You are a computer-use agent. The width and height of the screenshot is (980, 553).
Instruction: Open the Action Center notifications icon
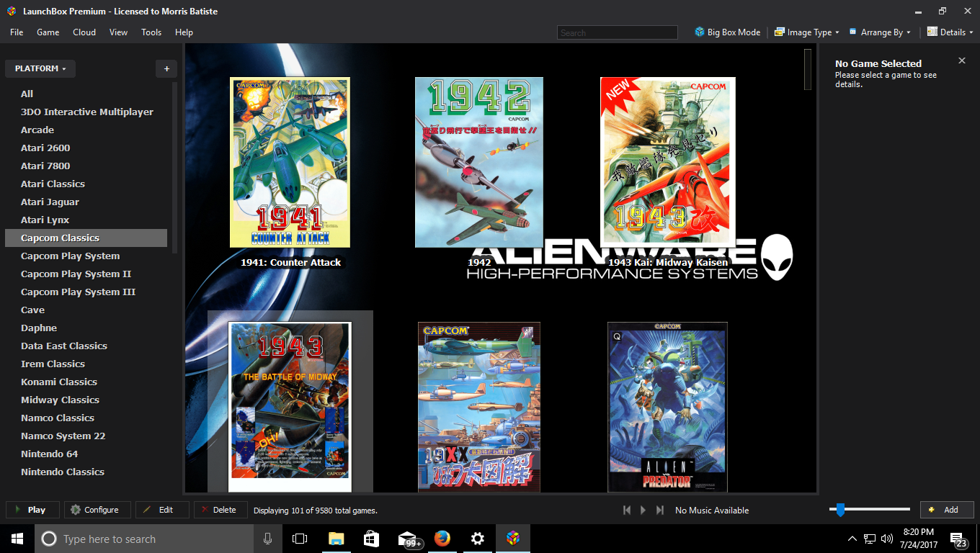click(958, 539)
